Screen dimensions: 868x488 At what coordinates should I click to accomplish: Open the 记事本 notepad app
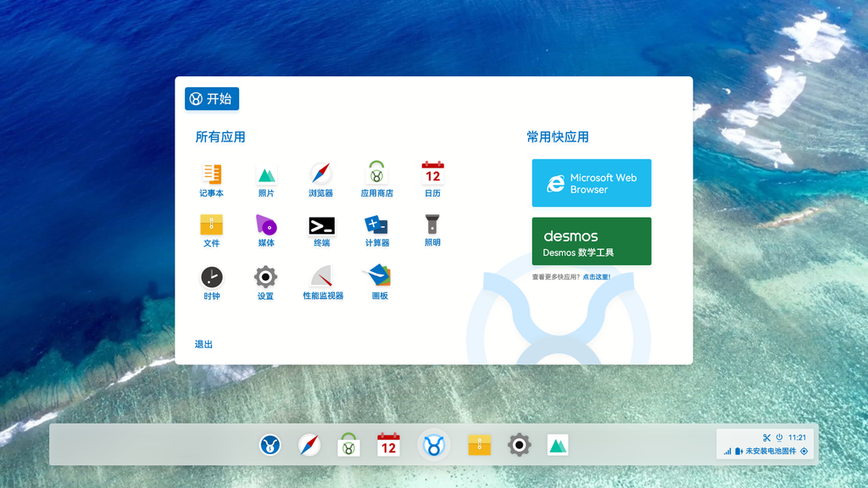click(210, 175)
